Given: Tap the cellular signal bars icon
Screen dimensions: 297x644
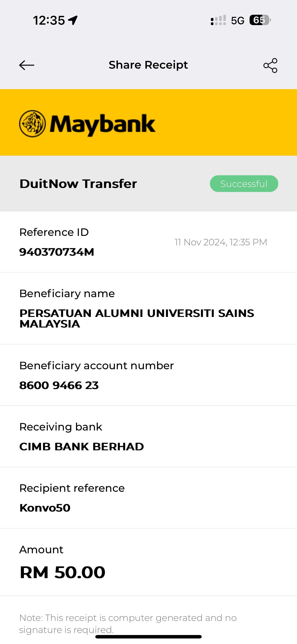Looking at the screenshot, I should coord(218,20).
